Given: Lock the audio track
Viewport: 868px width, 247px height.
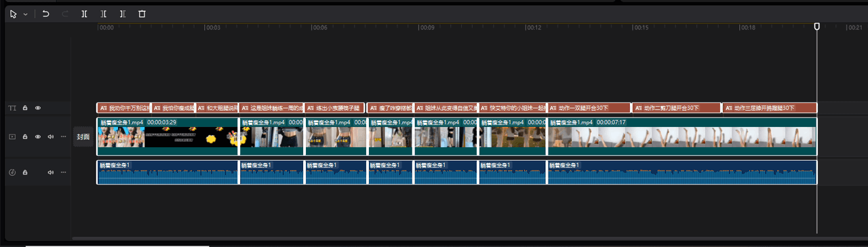Looking at the screenshot, I should tap(25, 172).
